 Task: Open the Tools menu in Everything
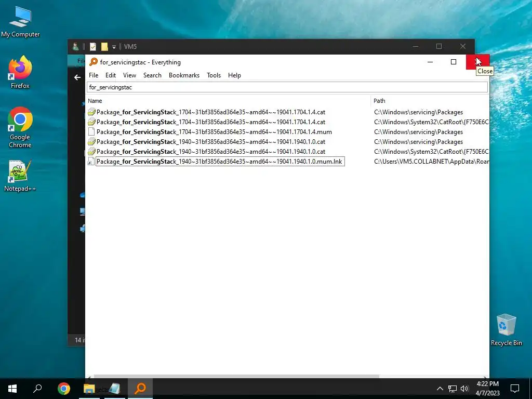pyautogui.click(x=214, y=75)
